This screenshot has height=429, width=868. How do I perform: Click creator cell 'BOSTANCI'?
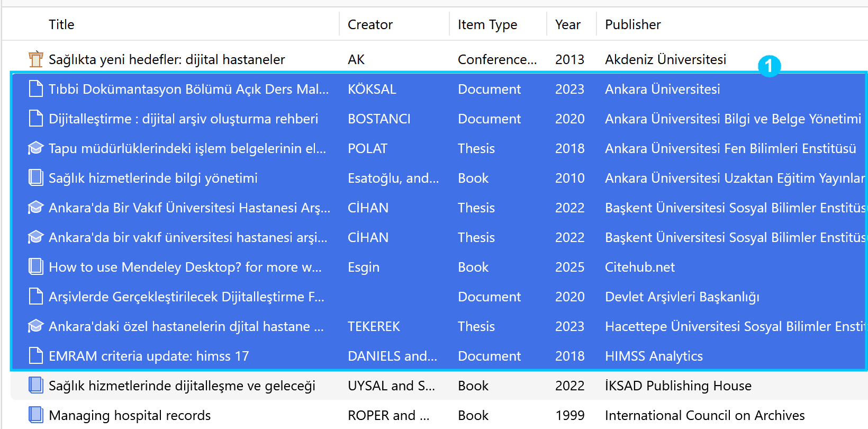click(x=379, y=119)
